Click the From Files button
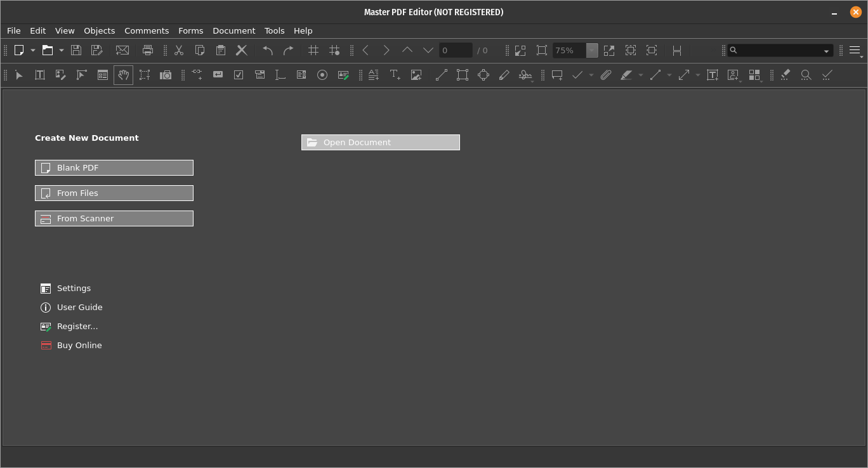Viewport: 868px width, 468px height. [x=114, y=193]
